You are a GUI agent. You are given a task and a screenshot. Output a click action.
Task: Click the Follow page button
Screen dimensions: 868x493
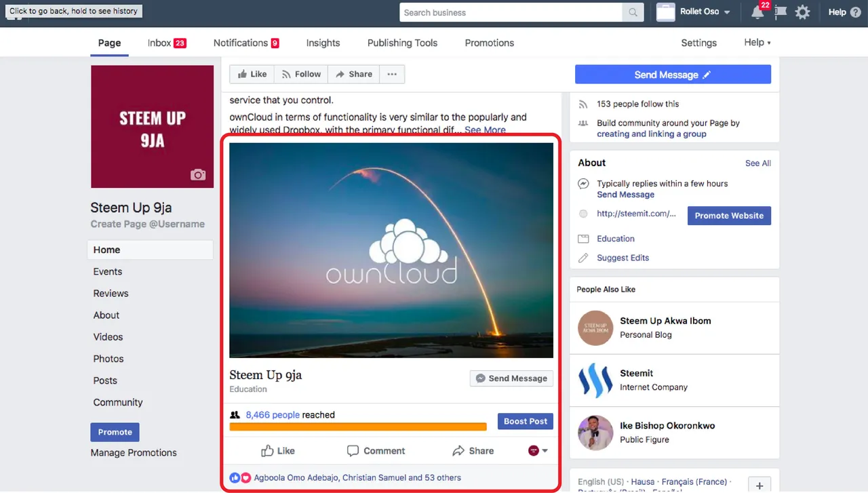coord(301,75)
